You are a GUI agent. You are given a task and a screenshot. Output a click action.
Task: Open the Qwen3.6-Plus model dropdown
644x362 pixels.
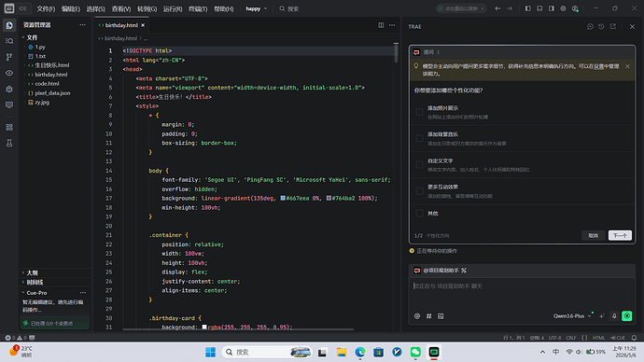pyautogui.click(x=572, y=316)
